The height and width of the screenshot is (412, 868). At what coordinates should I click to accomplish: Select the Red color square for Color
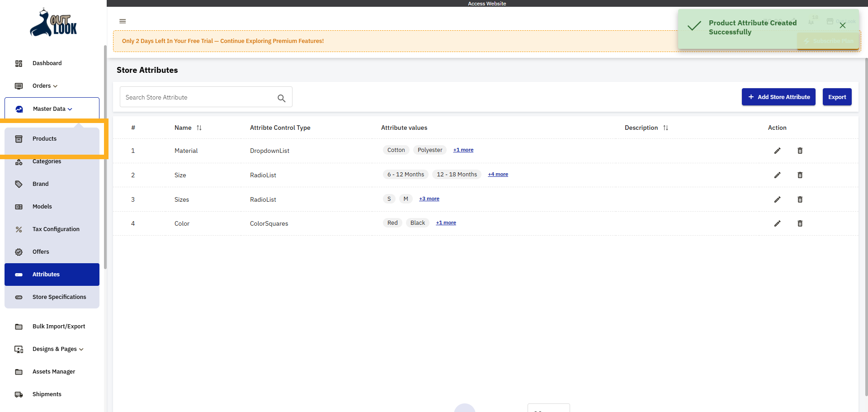point(392,223)
